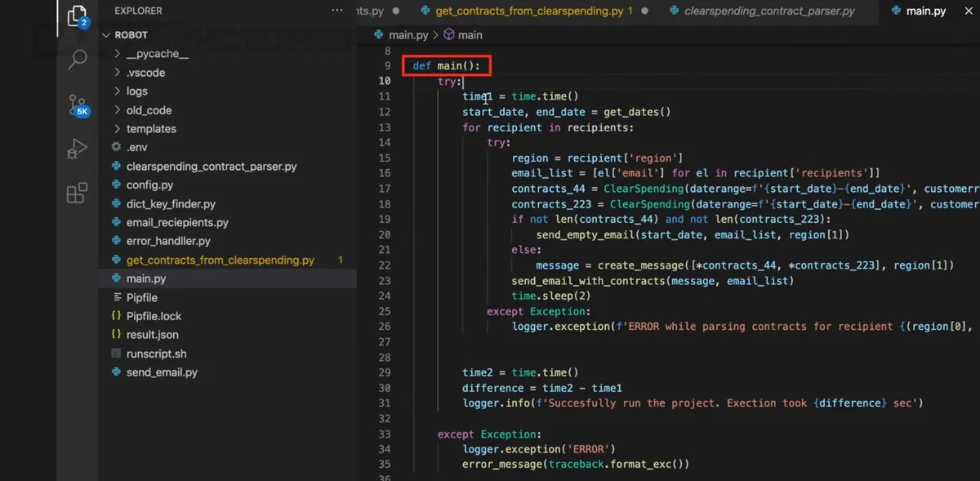Open send_email.py in the explorer
This screenshot has height=481, width=980.
[x=162, y=372]
